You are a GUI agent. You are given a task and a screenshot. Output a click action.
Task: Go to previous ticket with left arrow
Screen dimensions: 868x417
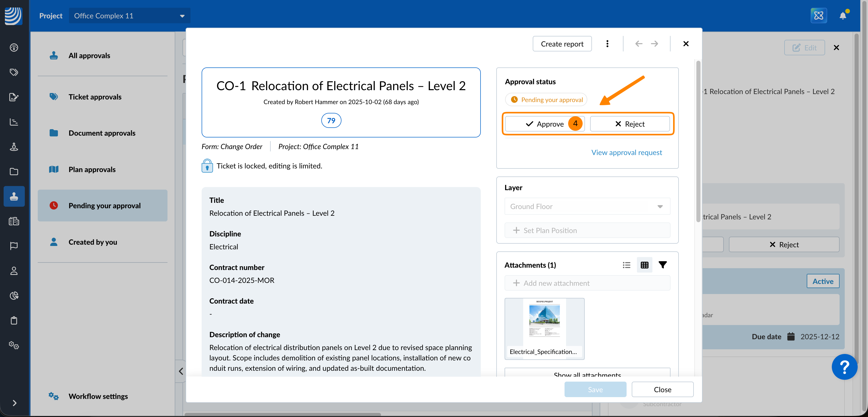638,44
